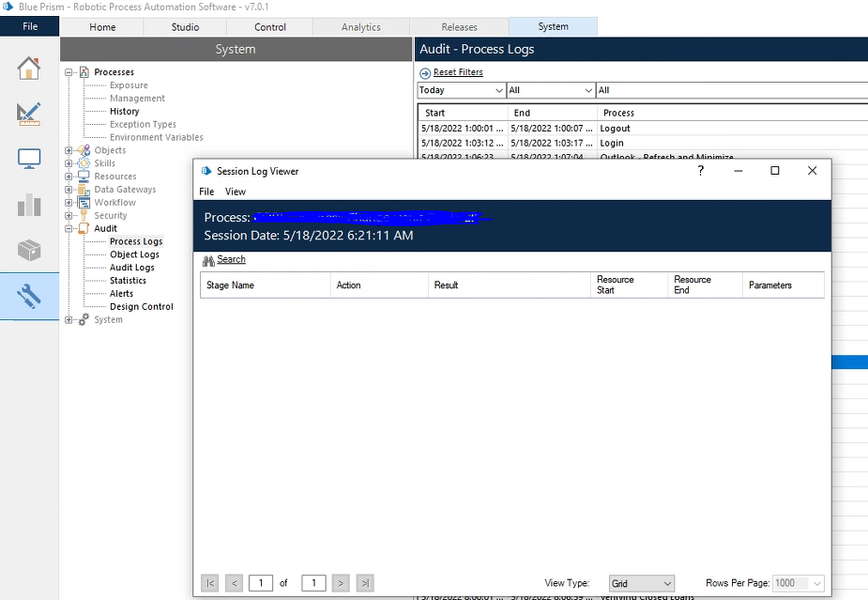Screen dimensions: 868x600
Task: Switch to the Control tab
Action: tap(270, 27)
